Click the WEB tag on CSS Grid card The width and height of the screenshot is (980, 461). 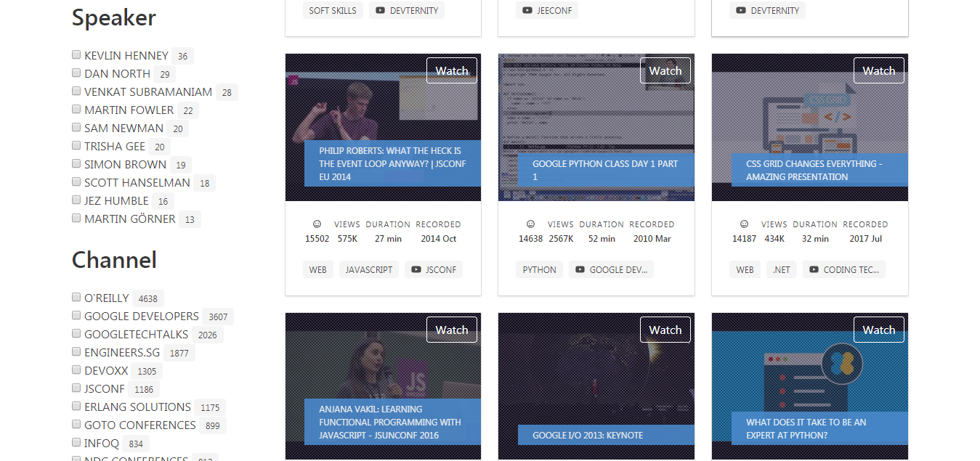tap(745, 269)
